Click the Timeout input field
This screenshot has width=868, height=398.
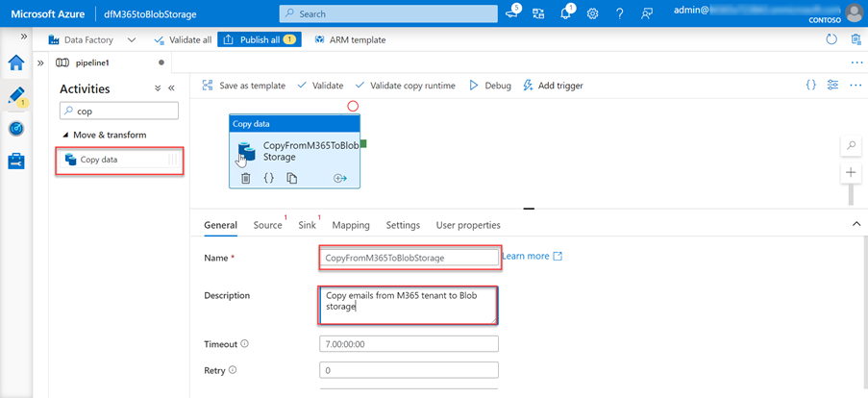[x=409, y=344]
